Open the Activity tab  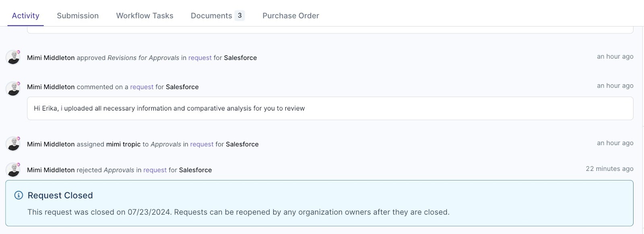pyautogui.click(x=26, y=16)
